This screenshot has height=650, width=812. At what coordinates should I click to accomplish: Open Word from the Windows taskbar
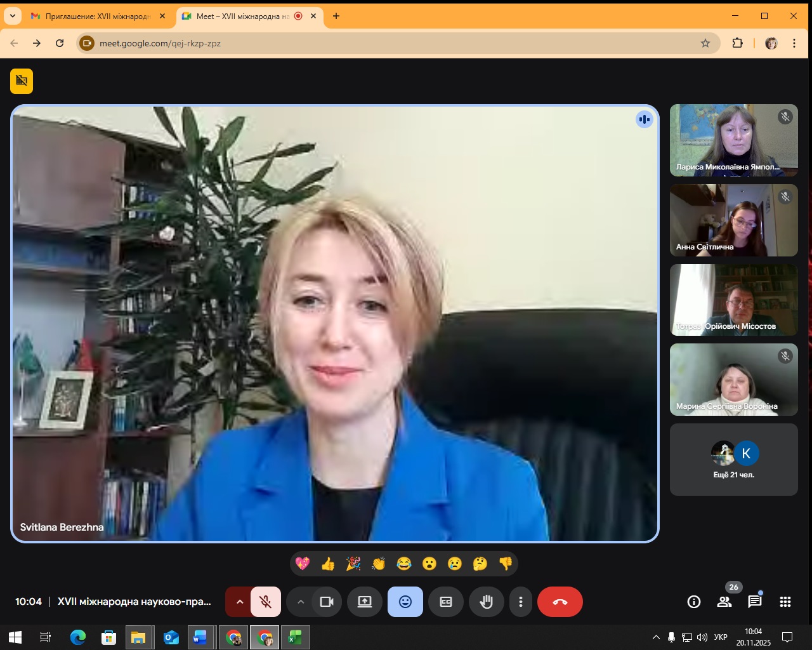[x=200, y=637]
